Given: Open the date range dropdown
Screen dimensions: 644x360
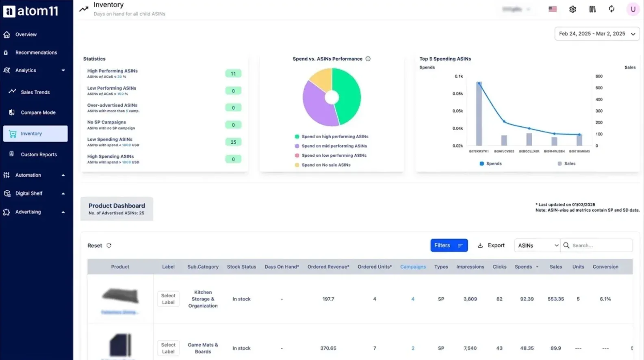Looking at the screenshot, I should pos(597,34).
